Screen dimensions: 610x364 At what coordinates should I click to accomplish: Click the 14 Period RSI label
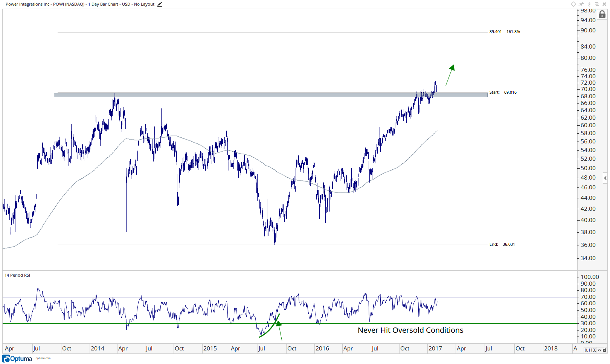(x=17, y=275)
